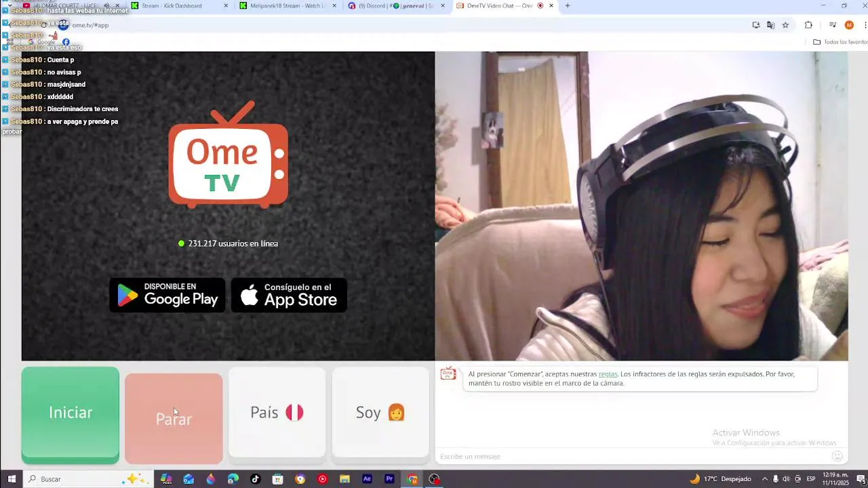Open the Todos los favoritos folder

coord(840,42)
